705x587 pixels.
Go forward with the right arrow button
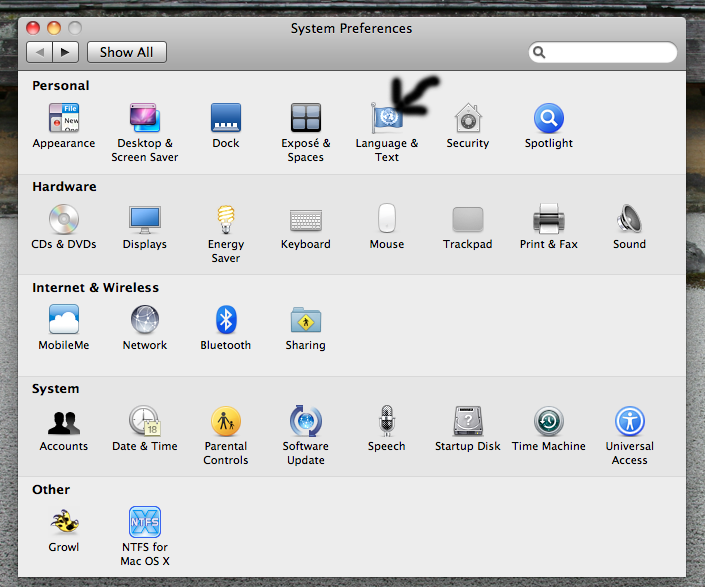(66, 52)
